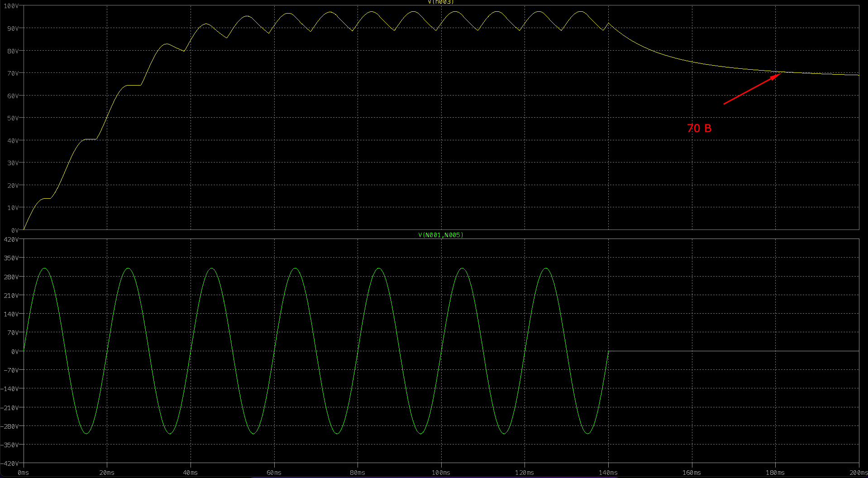
Task: Click the 0ms label on time axis
Action: pos(23,473)
